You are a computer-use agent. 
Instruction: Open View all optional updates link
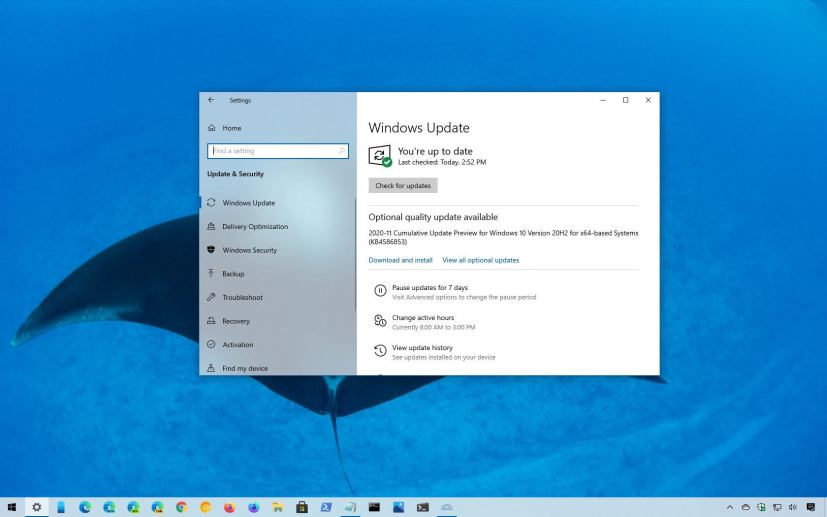point(480,260)
